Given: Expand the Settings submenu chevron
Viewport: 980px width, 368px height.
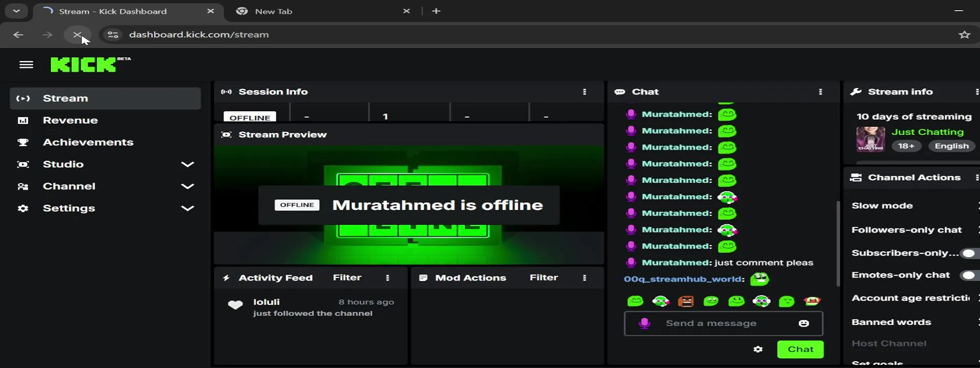Looking at the screenshot, I should [x=188, y=208].
